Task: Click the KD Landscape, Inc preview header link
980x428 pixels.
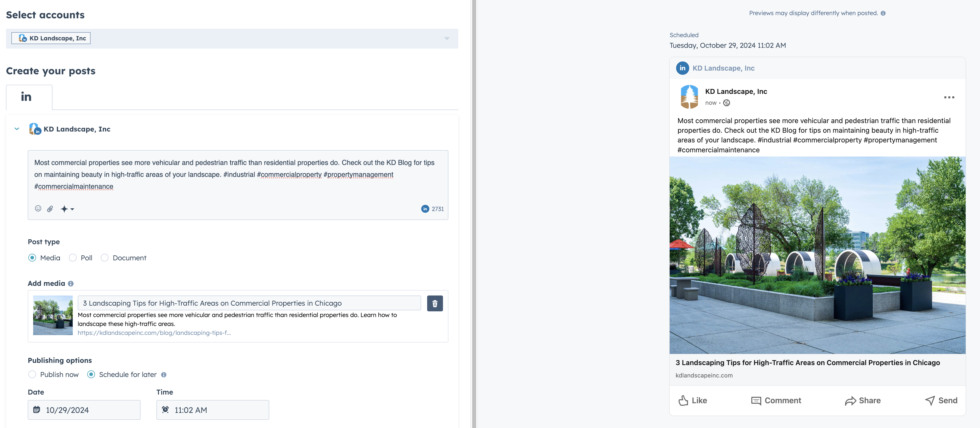Action: click(723, 68)
